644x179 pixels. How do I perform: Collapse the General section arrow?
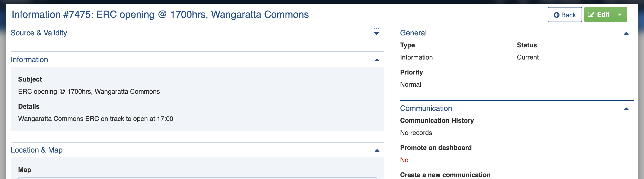point(626,34)
